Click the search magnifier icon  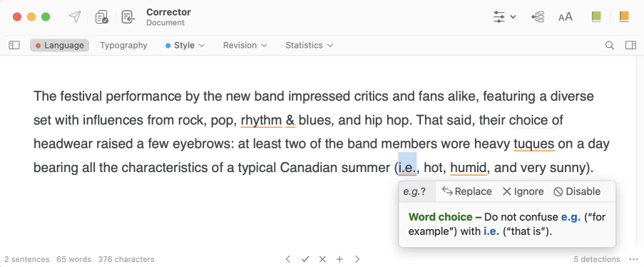tap(610, 45)
